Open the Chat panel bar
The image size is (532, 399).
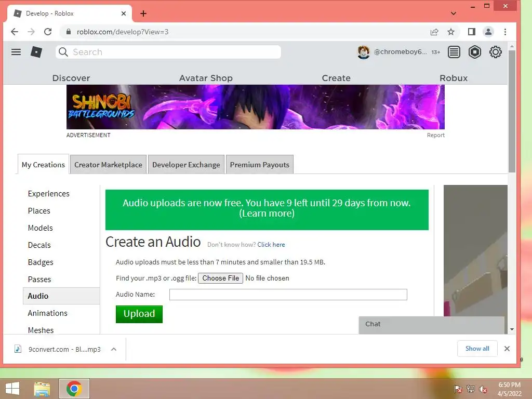(x=432, y=324)
